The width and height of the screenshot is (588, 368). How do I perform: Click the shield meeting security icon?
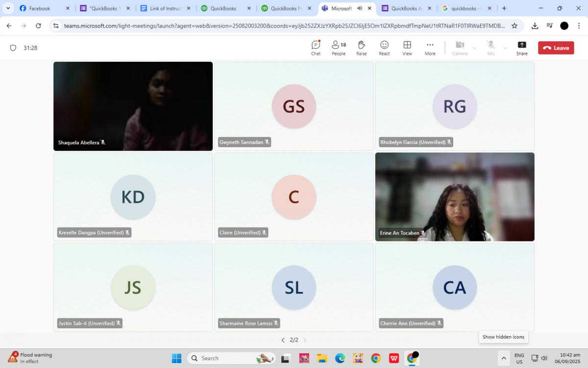13,48
